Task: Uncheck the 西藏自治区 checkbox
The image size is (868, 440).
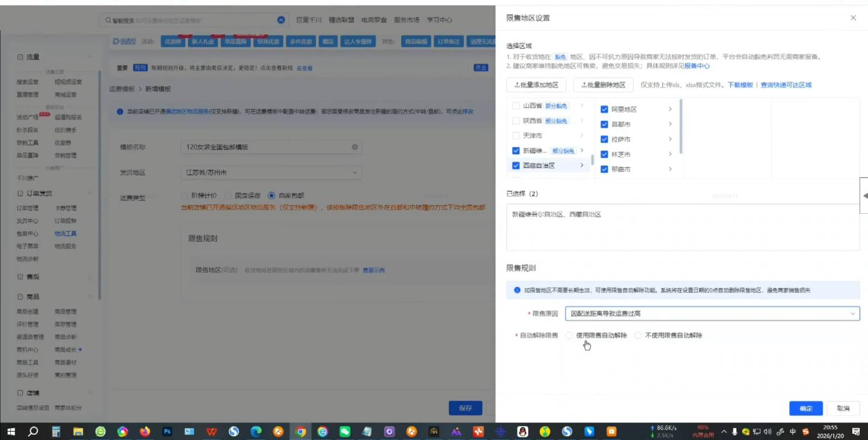Action: 516,166
